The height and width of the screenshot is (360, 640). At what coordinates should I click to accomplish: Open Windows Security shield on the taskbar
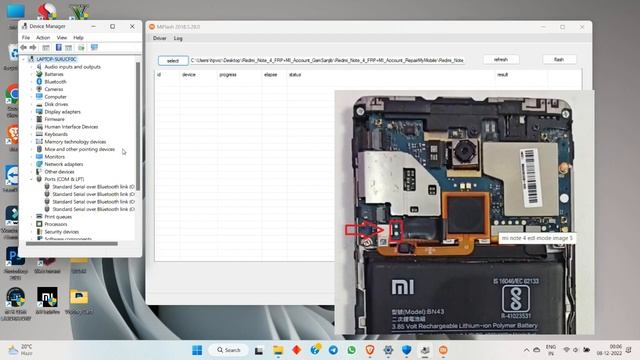point(407,350)
